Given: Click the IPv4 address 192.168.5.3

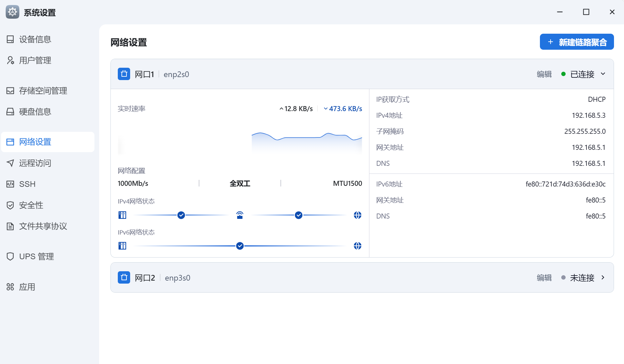Looking at the screenshot, I should [x=589, y=115].
